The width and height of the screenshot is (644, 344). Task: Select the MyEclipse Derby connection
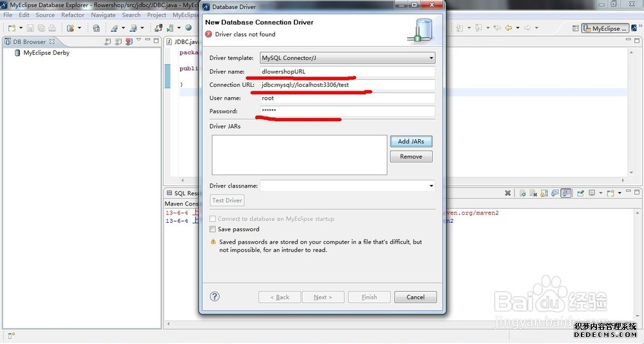pyautogui.click(x=46, y=53)
